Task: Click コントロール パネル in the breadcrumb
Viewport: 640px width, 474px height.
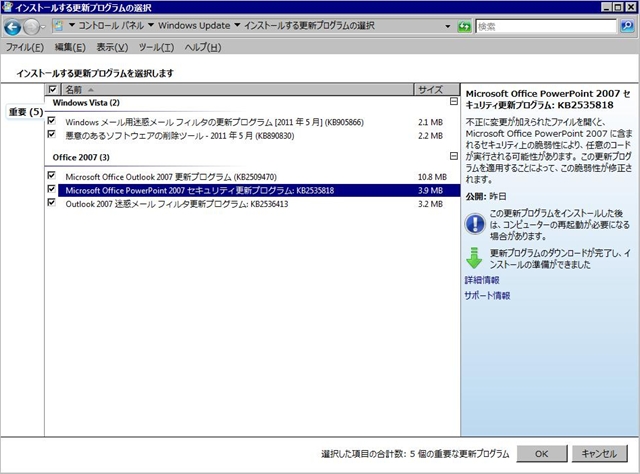Action: [x=111, y=25]
